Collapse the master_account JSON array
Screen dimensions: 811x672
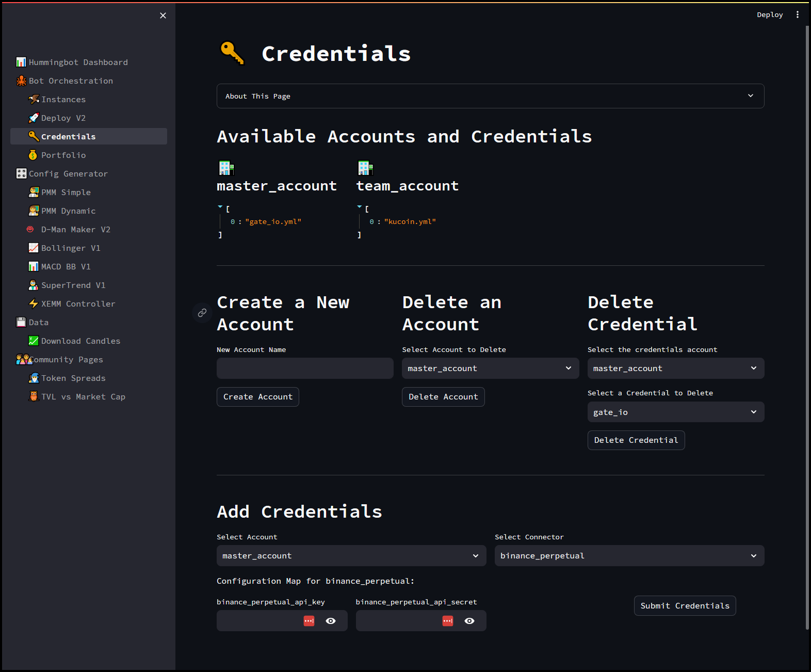point(220,207)
